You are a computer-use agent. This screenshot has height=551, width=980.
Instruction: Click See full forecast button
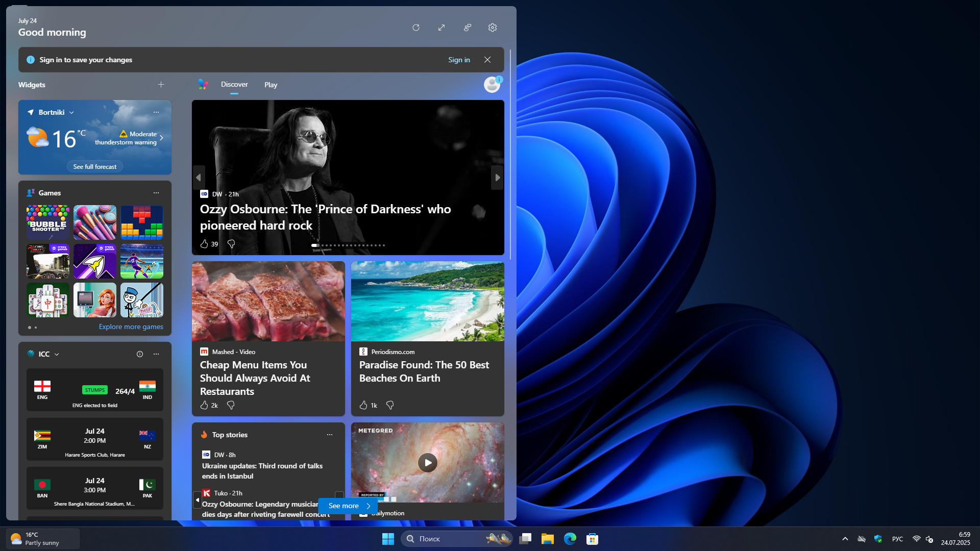(x=94, y=167)
